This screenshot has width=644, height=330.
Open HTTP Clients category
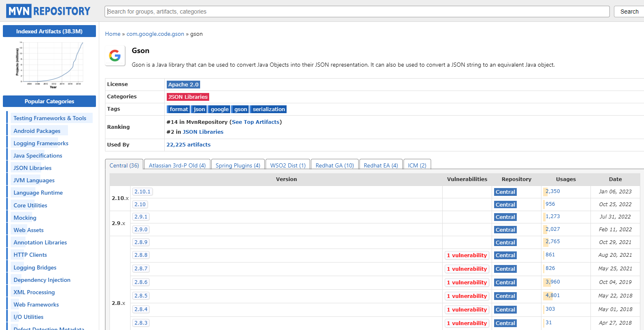pos(30,255)
